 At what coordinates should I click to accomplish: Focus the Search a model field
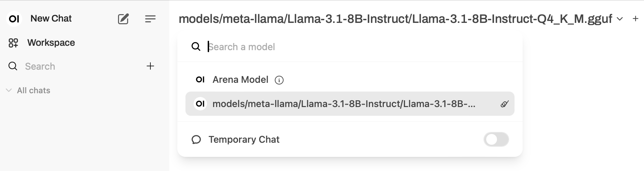pos(337,47)
